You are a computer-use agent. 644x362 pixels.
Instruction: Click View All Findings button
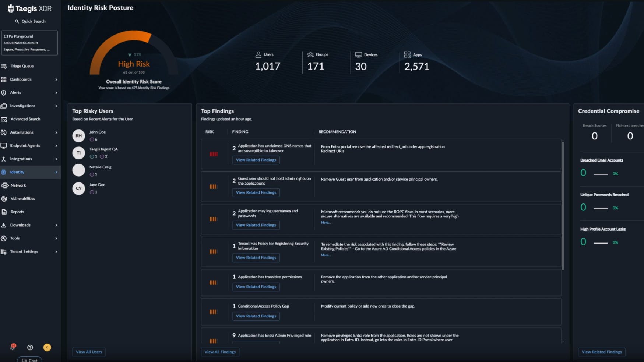[220, 352]
